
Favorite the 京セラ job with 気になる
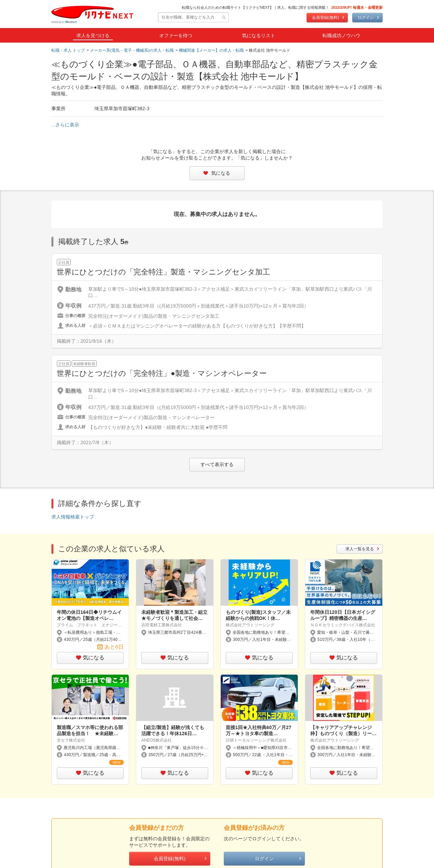coord(90,773)
